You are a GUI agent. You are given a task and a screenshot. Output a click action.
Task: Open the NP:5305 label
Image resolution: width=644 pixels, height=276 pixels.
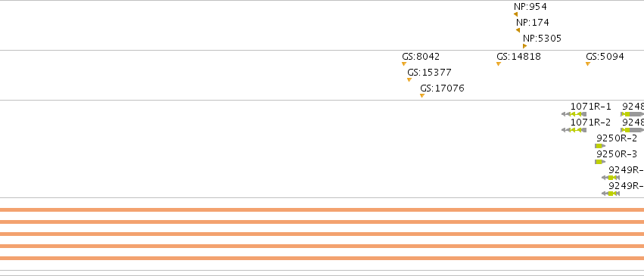coord(542,39)
